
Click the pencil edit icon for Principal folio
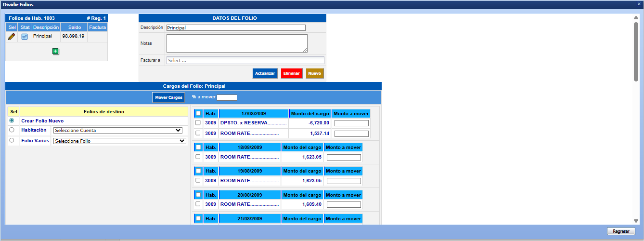point(12,36)
